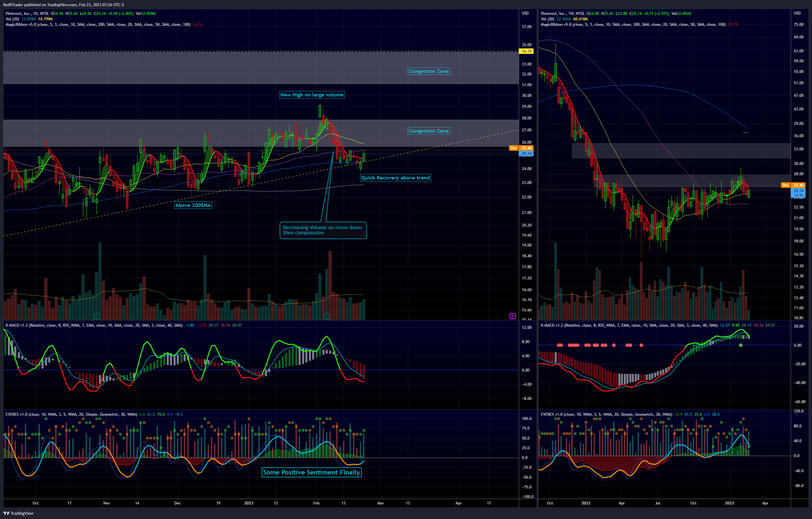This screenshot has width=812, height=519.
Task: Select the 'Above 200SMA' label
Action: [x=193, y=205]
